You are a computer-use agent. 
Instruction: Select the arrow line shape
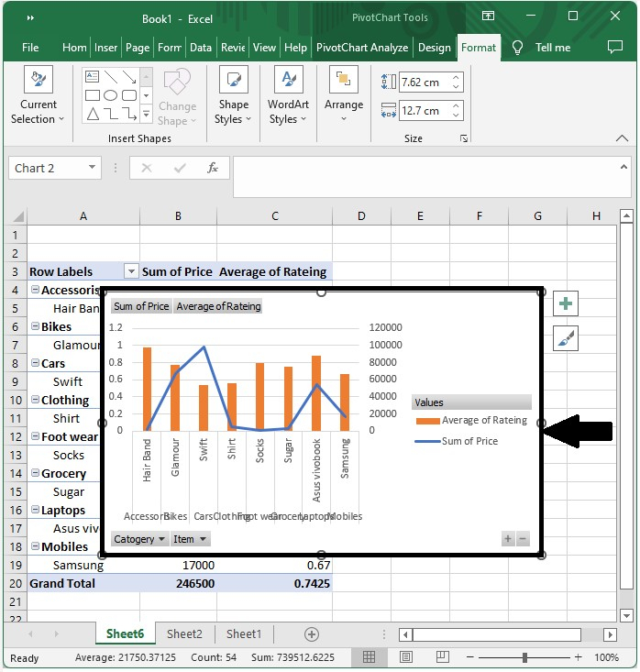129,77
